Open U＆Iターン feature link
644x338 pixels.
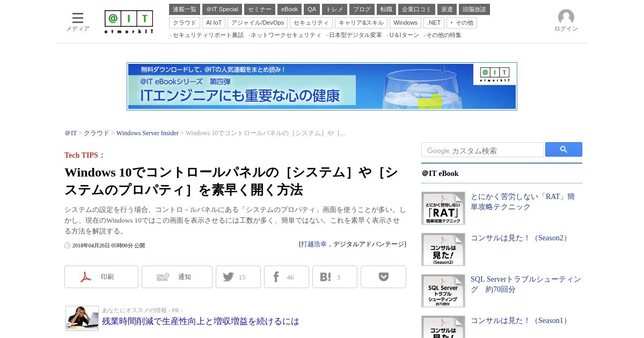click(404, 35)
